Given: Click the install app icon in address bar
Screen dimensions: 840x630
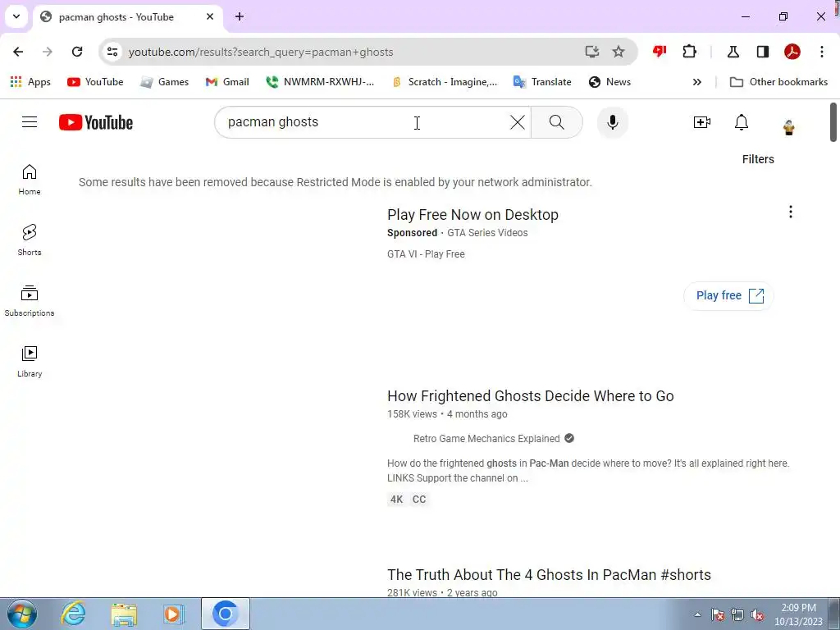Looking at the screenshot, I should [x=591, y=52].
